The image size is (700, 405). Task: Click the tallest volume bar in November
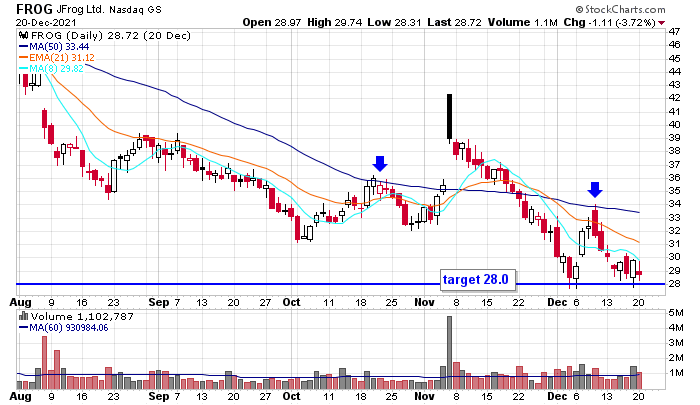click(450, 353)
